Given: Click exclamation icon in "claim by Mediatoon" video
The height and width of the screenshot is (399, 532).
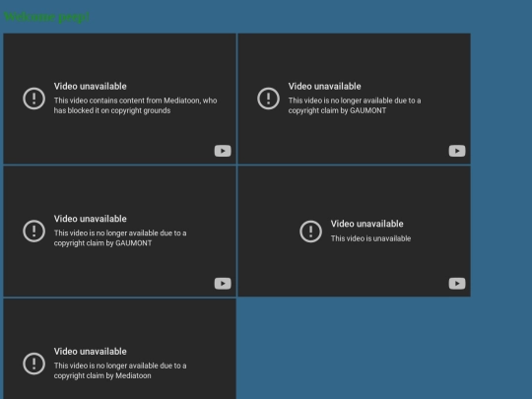Looking at the screenshot, I should click(x=33, y=364).
